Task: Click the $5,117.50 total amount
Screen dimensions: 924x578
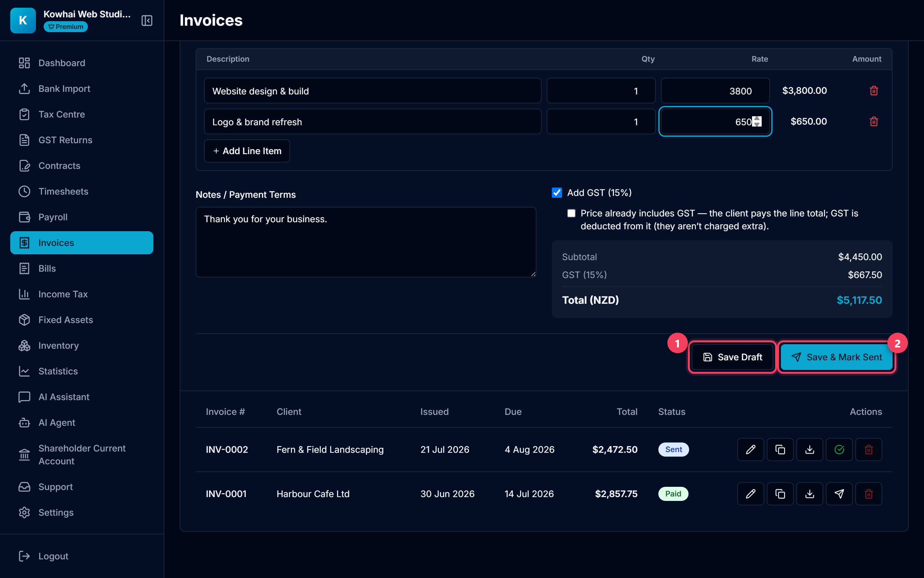Action: coord(859,300)
